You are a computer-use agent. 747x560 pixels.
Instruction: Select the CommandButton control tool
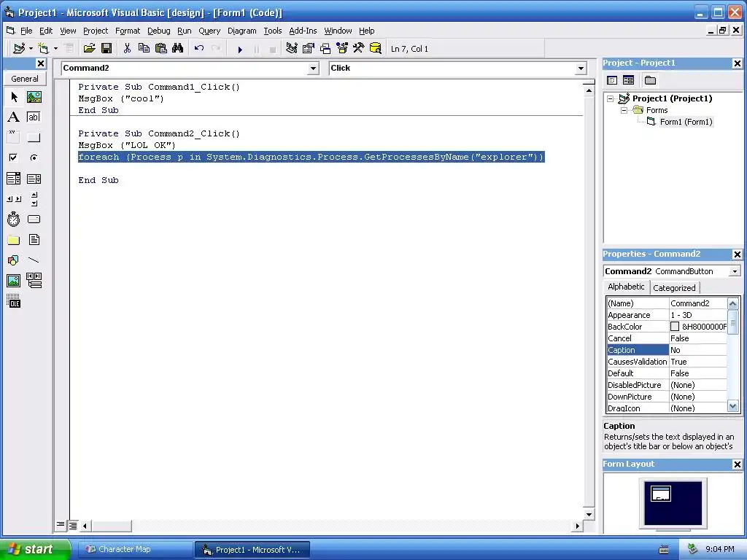(x=34, y=138)
